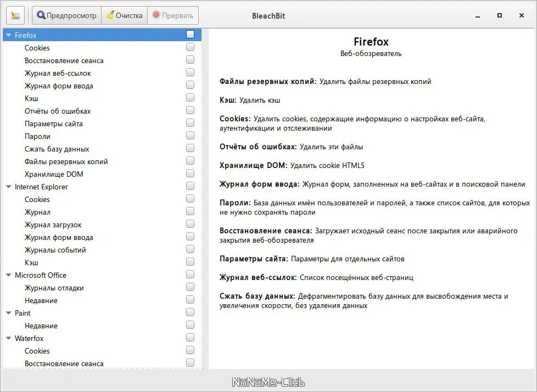The image size is (537, 392).
Task: Start cleaning with the Очистка broom button
Action: [x=124, y=16]
